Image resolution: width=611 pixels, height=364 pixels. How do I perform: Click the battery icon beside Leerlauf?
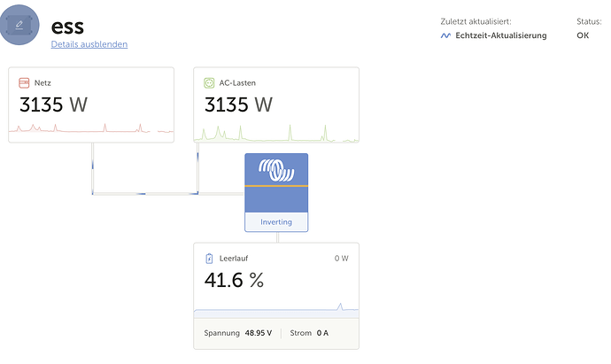[x=209, y=259]
